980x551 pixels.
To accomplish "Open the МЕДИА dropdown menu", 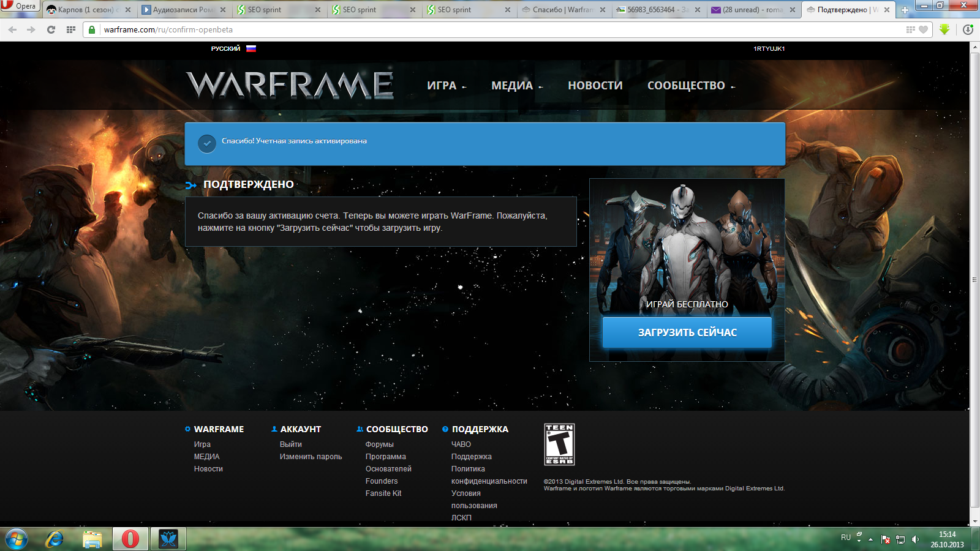I will point(517,86).
